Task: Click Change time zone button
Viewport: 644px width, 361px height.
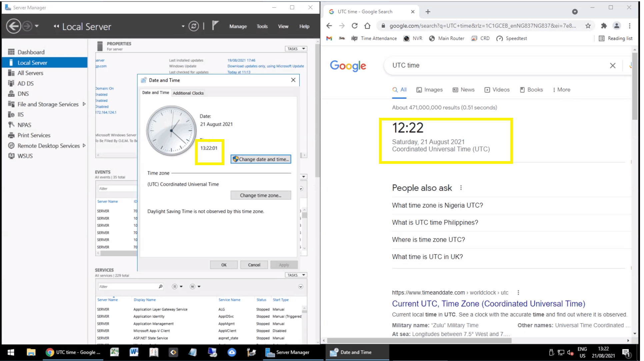Action: pyautogui.click(x=261, y=195)
